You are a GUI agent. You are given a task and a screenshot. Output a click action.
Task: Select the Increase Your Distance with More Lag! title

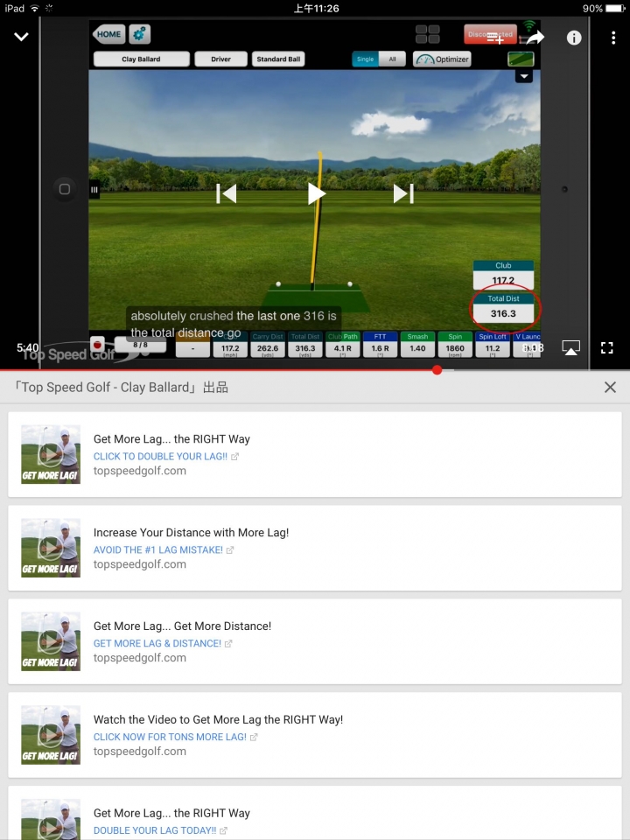click(x=192, y=533)
